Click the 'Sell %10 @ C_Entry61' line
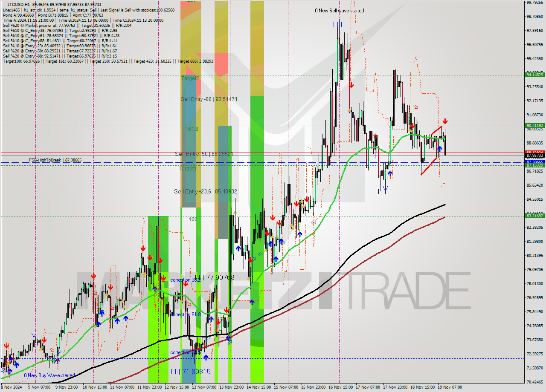 click(61, 35)
